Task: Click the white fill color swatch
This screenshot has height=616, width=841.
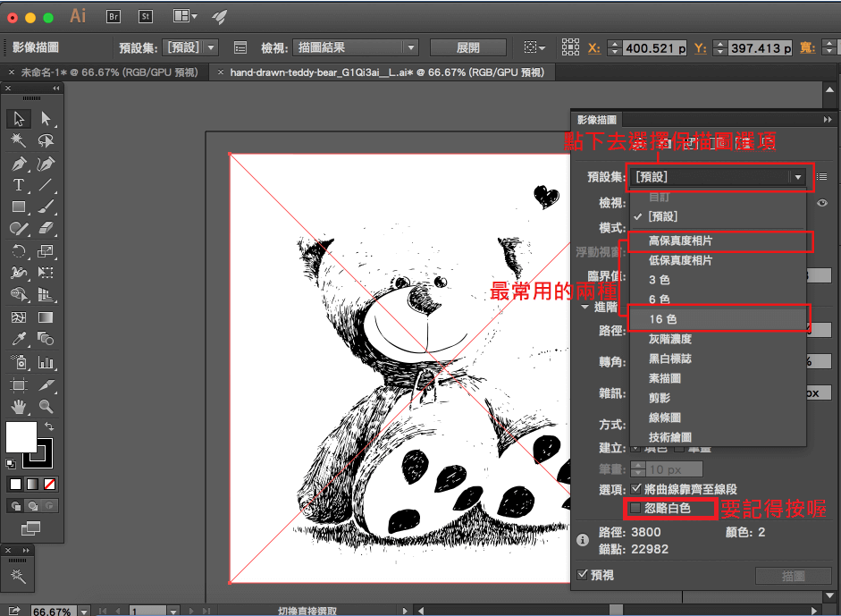Action: 21,437
